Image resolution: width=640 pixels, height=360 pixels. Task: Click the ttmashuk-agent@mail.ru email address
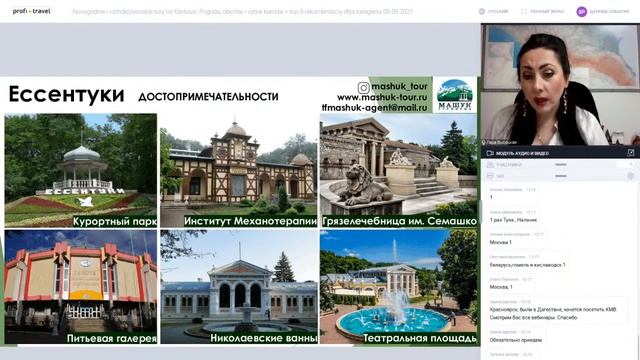(x=374, y=108)
